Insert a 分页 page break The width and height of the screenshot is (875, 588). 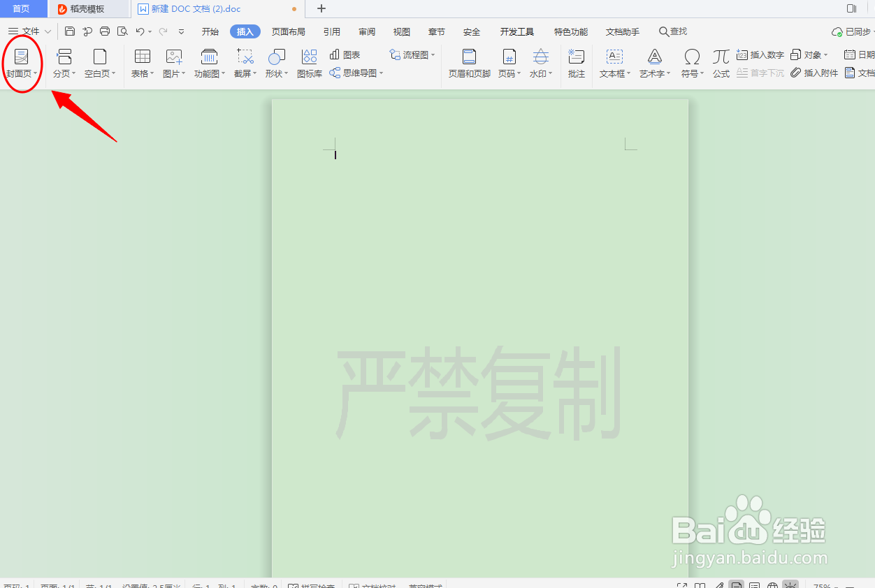tap(64, 64)
